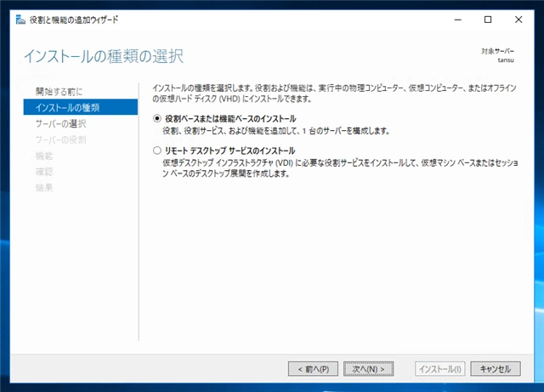Image resolution: width=544 pixels, height=392 pixels.
Task: Click the 役割と機能の追加ウィザード title text
Action: click(74, 20)
